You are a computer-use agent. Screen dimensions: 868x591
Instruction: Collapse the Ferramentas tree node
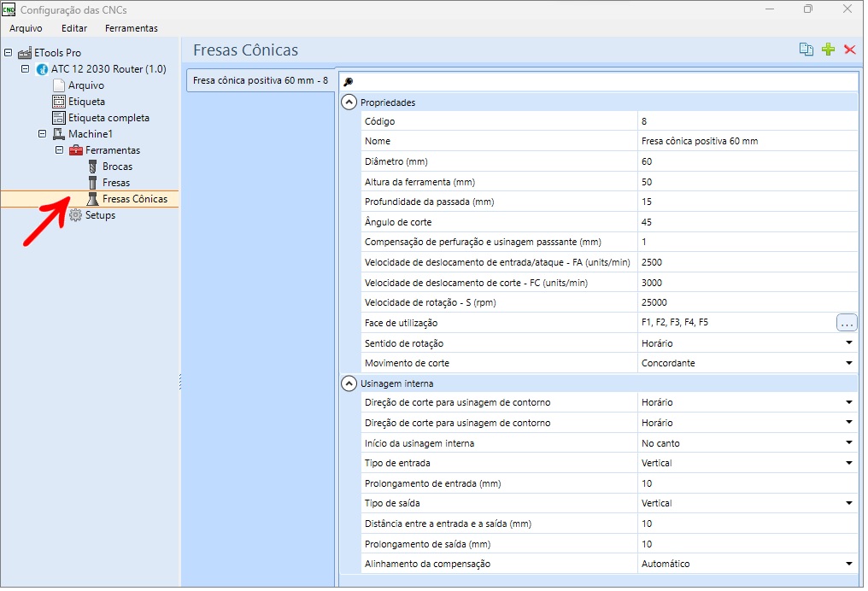click(x=59, y=150)
